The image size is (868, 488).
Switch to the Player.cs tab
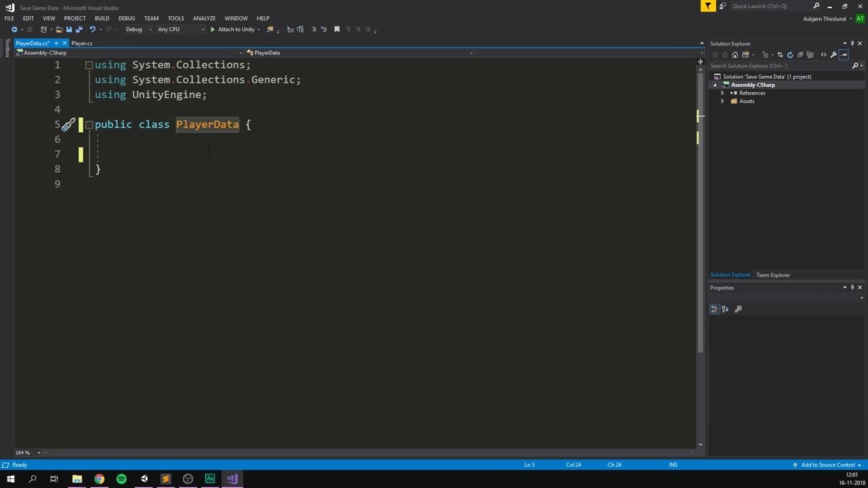tap(82, 43)
